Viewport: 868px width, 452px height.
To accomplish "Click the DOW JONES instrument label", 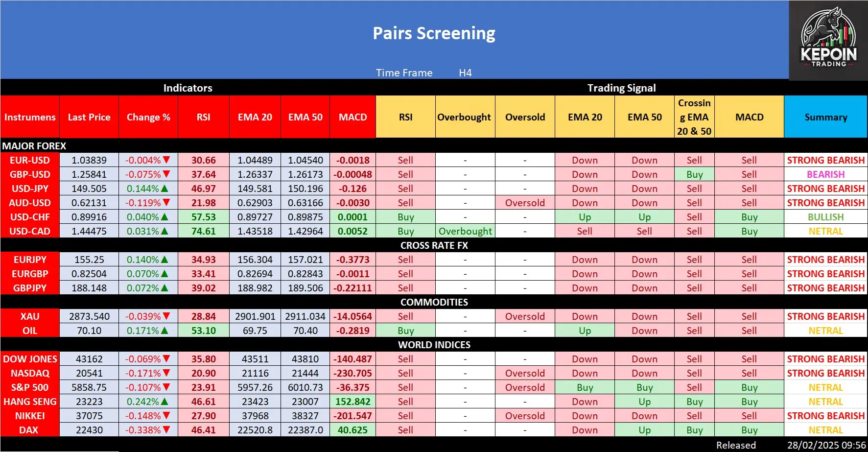I will coord(30,359).
